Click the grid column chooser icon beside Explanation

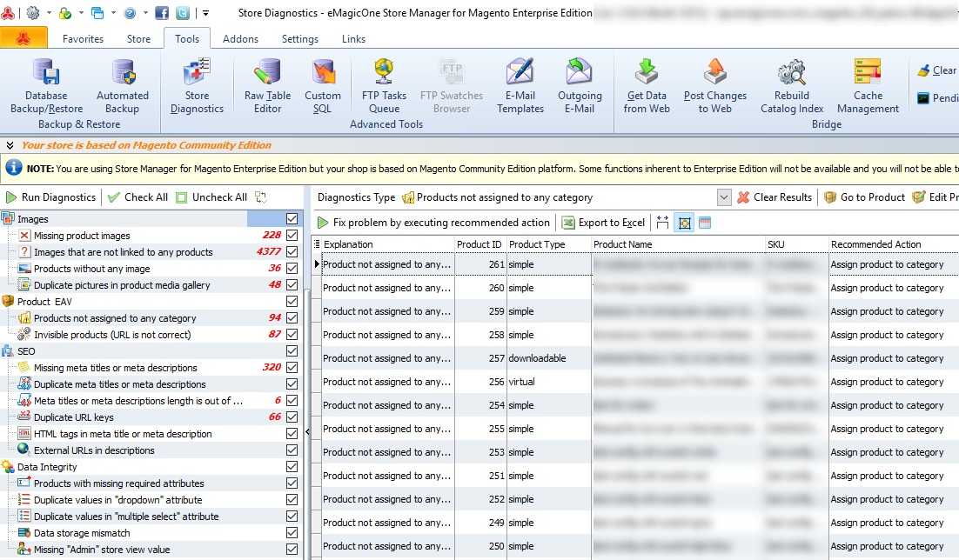click(x=317, y=244)
